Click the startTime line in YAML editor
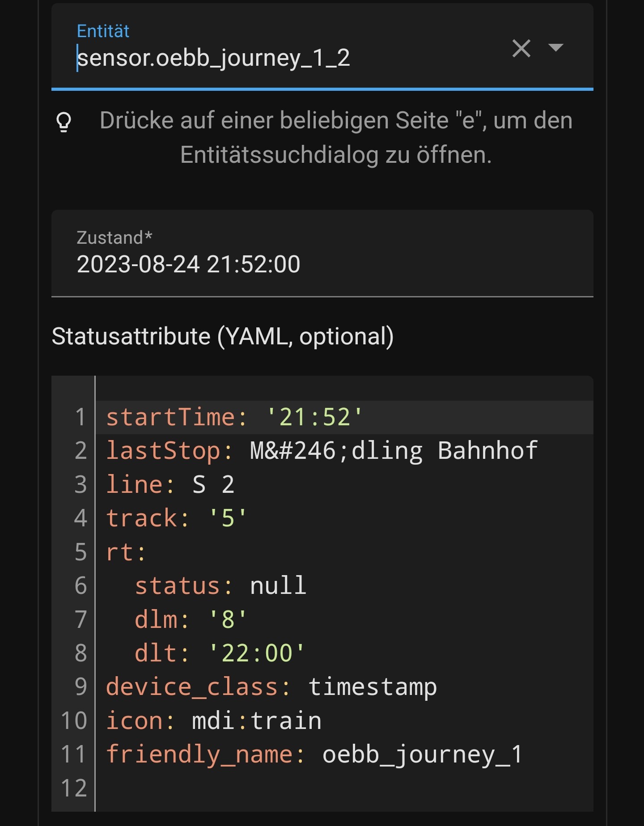 [x=233, y=417]
